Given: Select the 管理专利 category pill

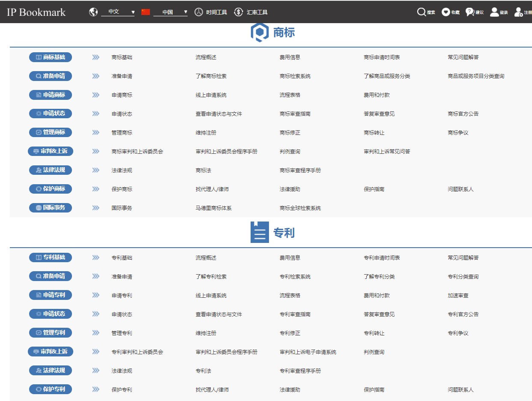Looking at the screenshot, I should [x=51, y=333].
